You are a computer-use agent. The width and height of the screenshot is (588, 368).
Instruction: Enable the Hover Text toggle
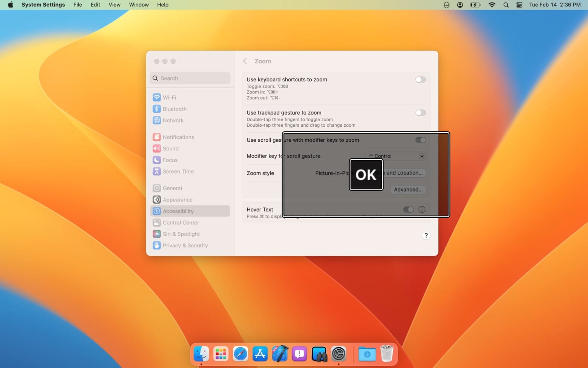click(x=408, y=209)
